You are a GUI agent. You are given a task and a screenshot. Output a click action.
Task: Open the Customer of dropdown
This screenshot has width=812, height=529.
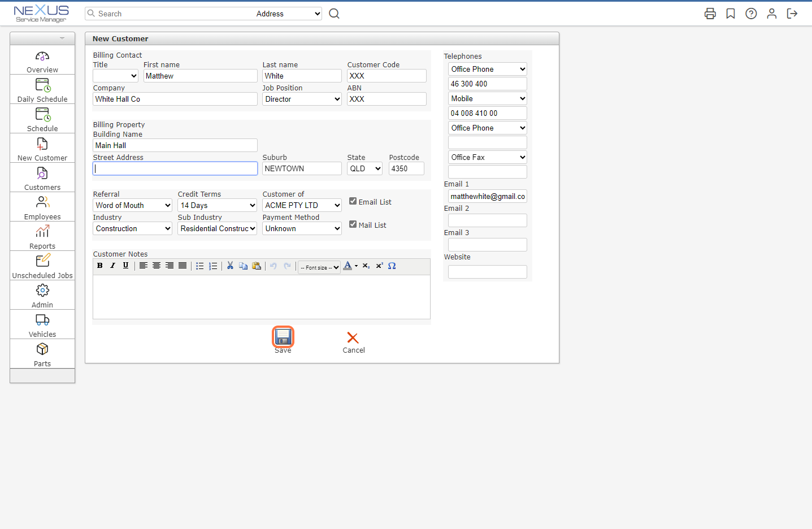(302, 205)
